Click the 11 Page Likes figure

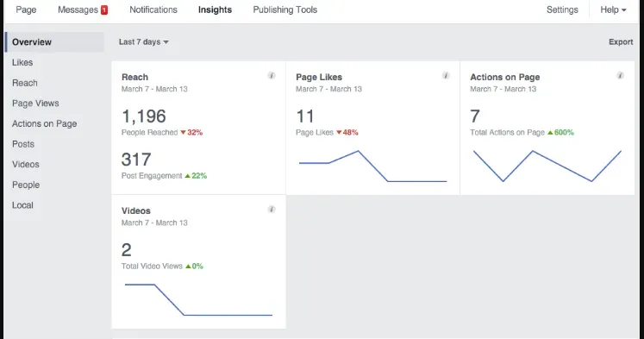[305, 116]
